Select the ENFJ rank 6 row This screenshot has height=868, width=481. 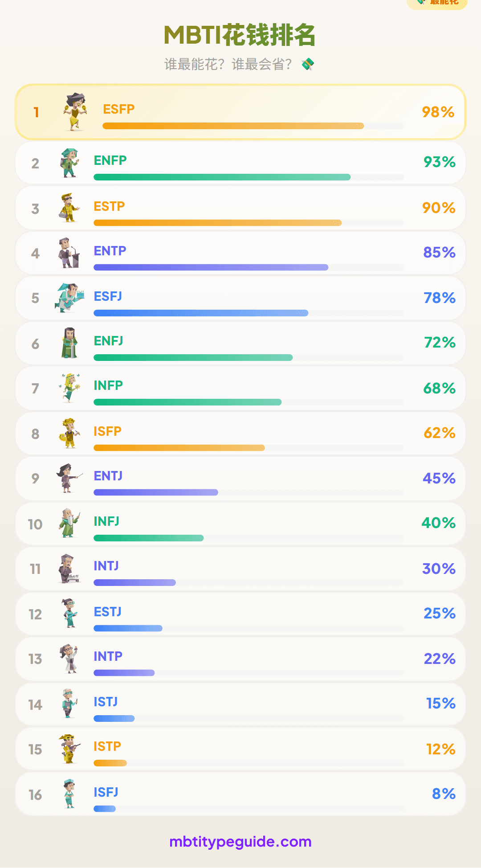click(x=240, y=343)
